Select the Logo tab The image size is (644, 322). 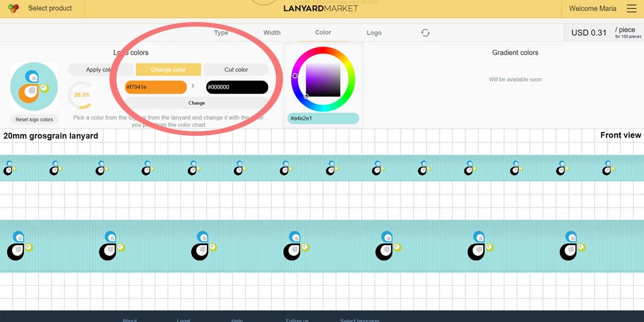(x=374, y=33)
